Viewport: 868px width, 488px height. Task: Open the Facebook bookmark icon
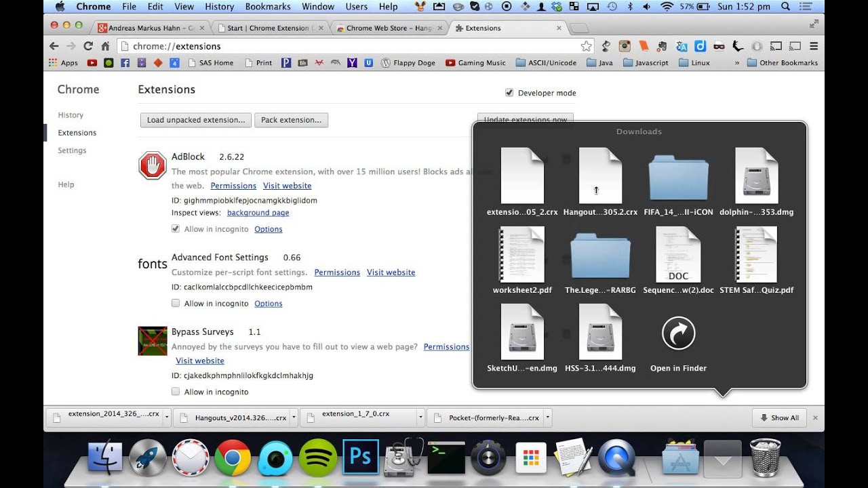pos(125,63)
